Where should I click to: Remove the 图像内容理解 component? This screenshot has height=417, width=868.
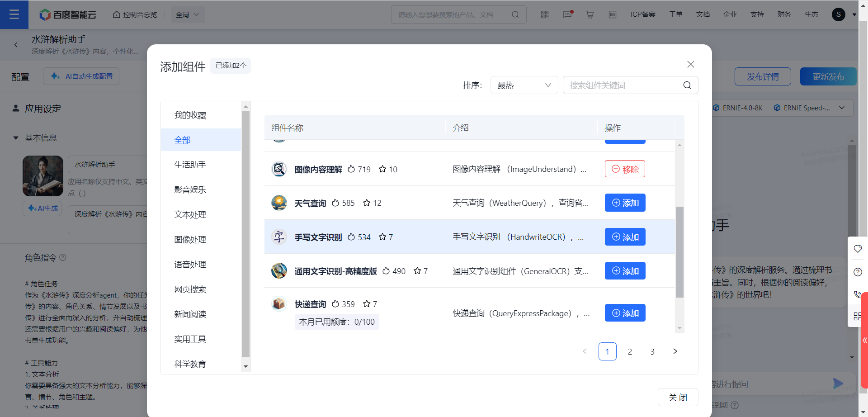tap(625, 169)
